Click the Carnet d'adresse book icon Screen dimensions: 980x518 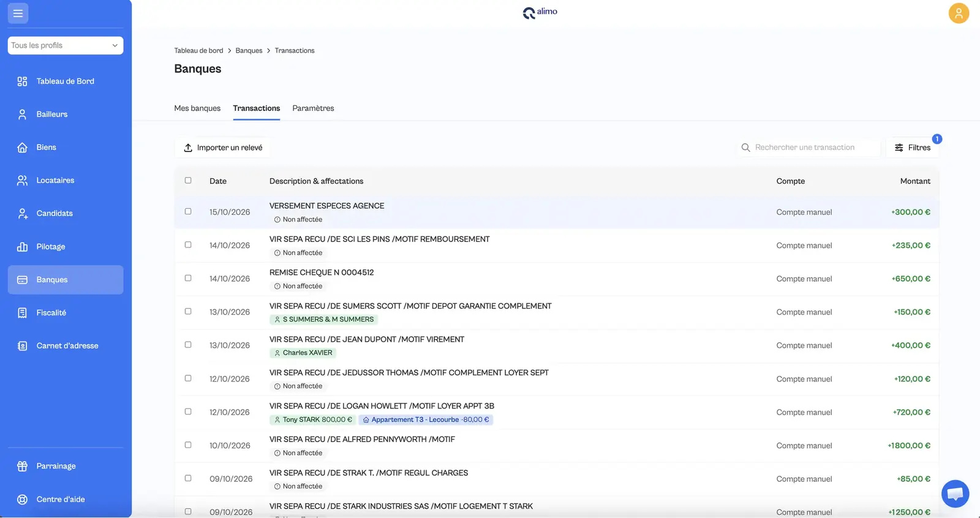click(x=22, y=346)
